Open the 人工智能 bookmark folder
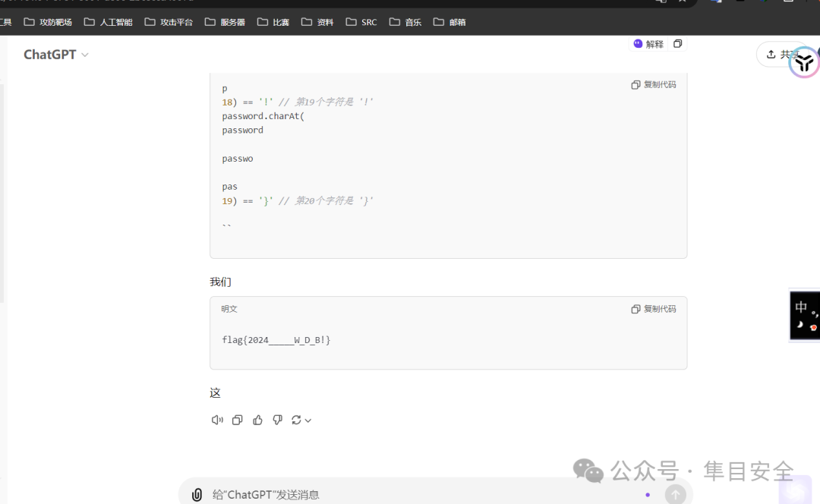Viewport: 820px width, 504px height. [109, 22]
